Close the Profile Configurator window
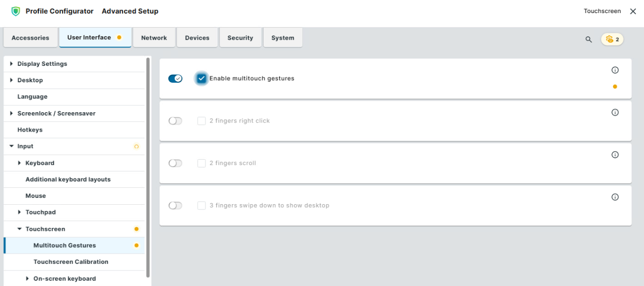The height and width of the screenshot is (286, 644). click(x=633, y=11)
